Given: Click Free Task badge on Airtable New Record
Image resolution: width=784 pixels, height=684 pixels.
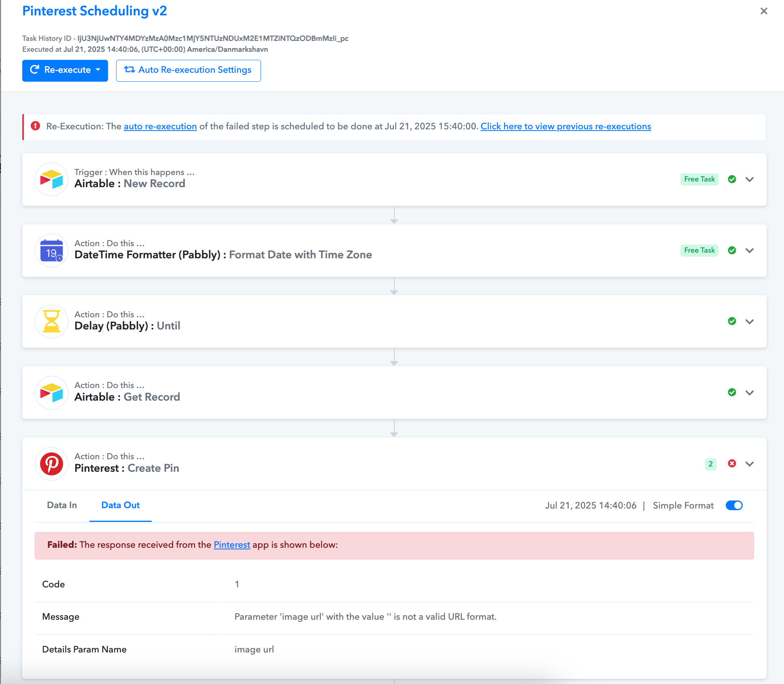Looking at the screenshot, I should [699, 179].
